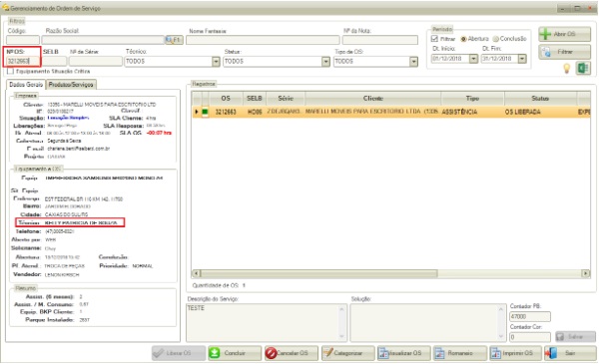
Task: Click the blue Situação link text
Action: pos(68,118)
